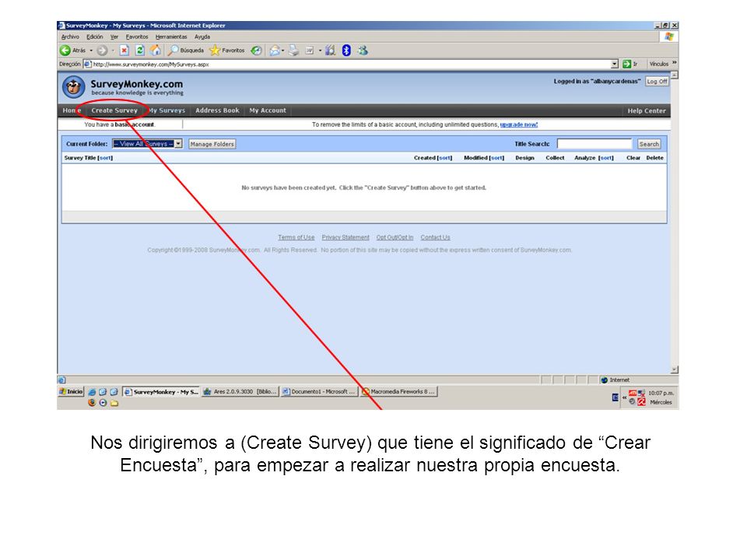This screenshot has height=560, width=747.
Task: Expand the Forward history dropdown arrow
Action: [x=113, y=51]
